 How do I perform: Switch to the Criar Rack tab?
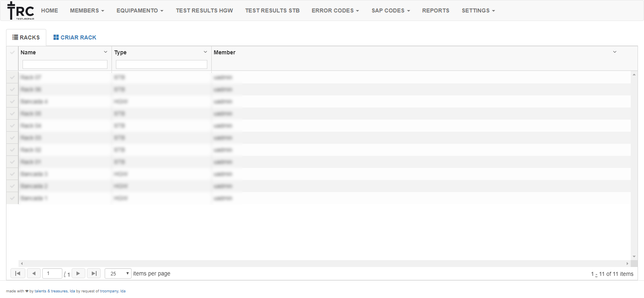pyautogui.click(x=75, y=37)
